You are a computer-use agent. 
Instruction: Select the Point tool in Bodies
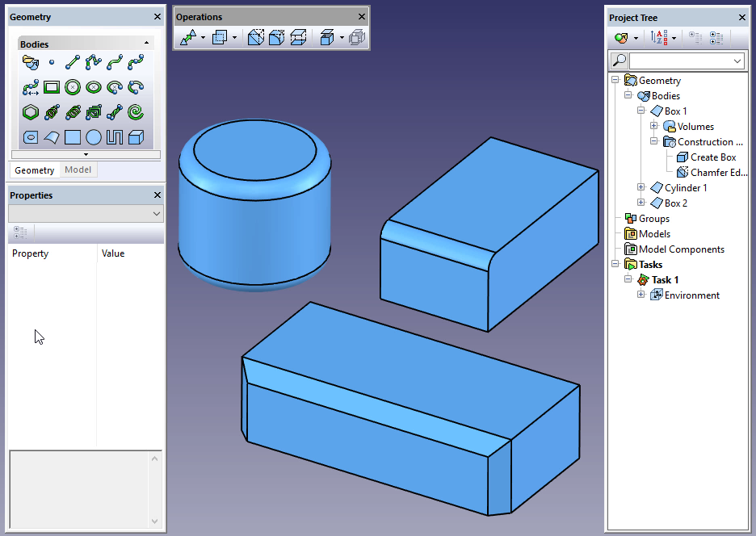tap(52, 61)
